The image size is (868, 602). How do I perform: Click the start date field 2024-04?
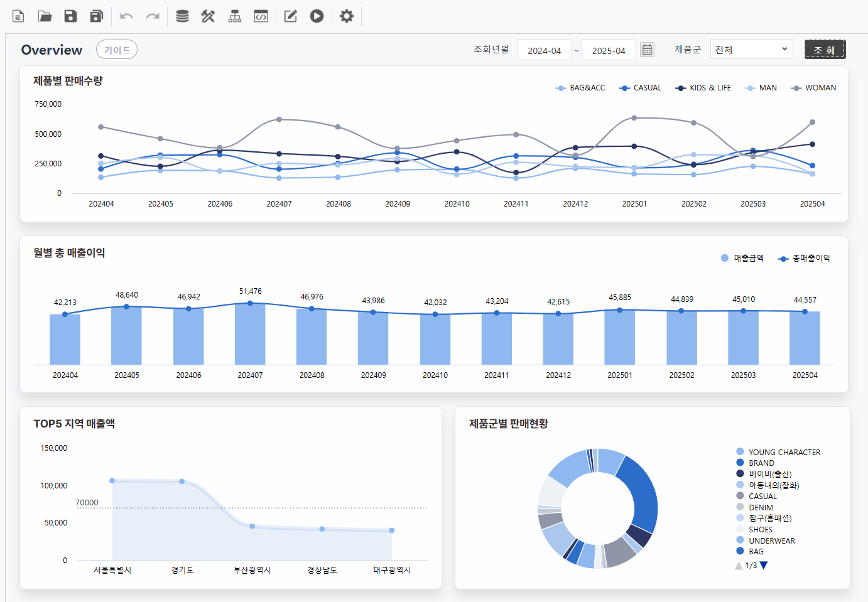pos(544,50)
